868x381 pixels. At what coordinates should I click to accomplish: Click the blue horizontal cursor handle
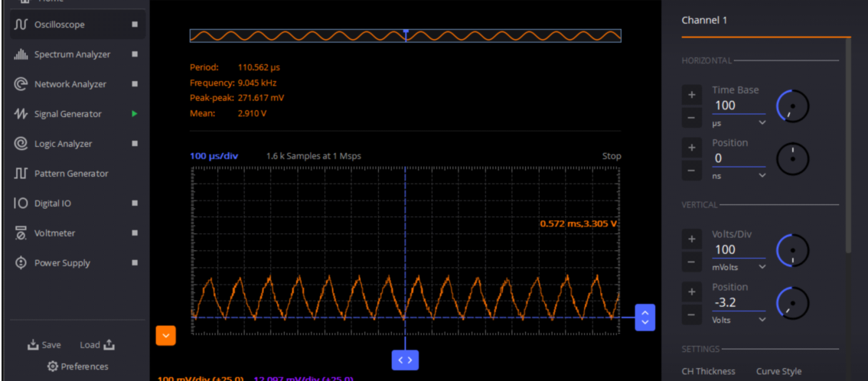[x=405, y=360]
